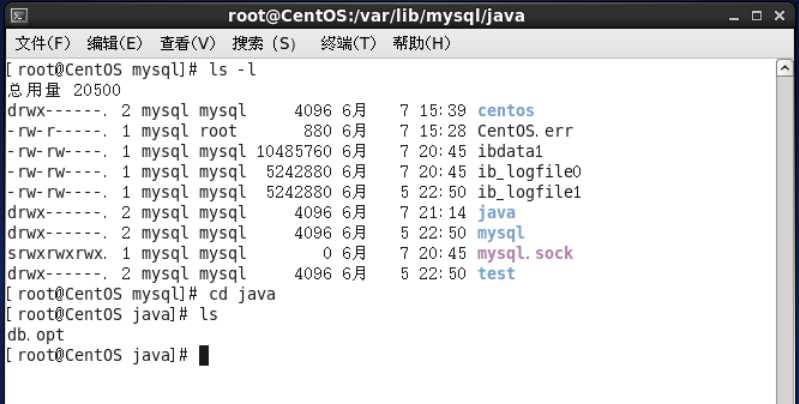
Task: Click the file size 10485760
Action: (x=294, y=151)
